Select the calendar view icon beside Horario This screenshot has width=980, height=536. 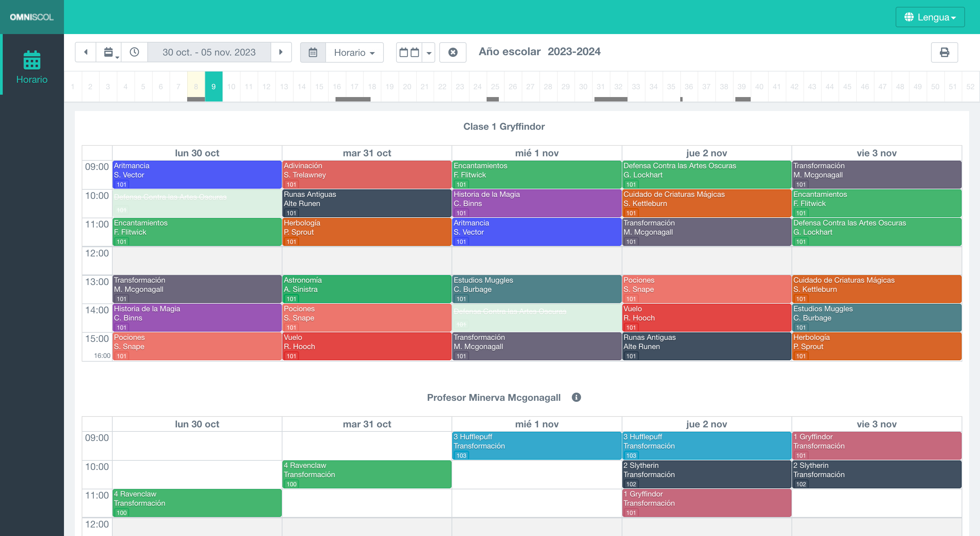pos(313,52)
